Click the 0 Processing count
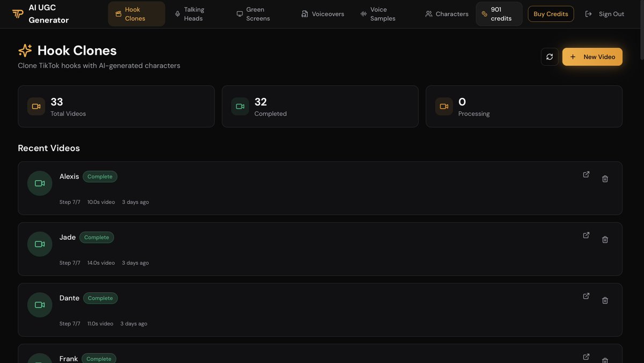644x363 pixels. click(x=462, y=102)
